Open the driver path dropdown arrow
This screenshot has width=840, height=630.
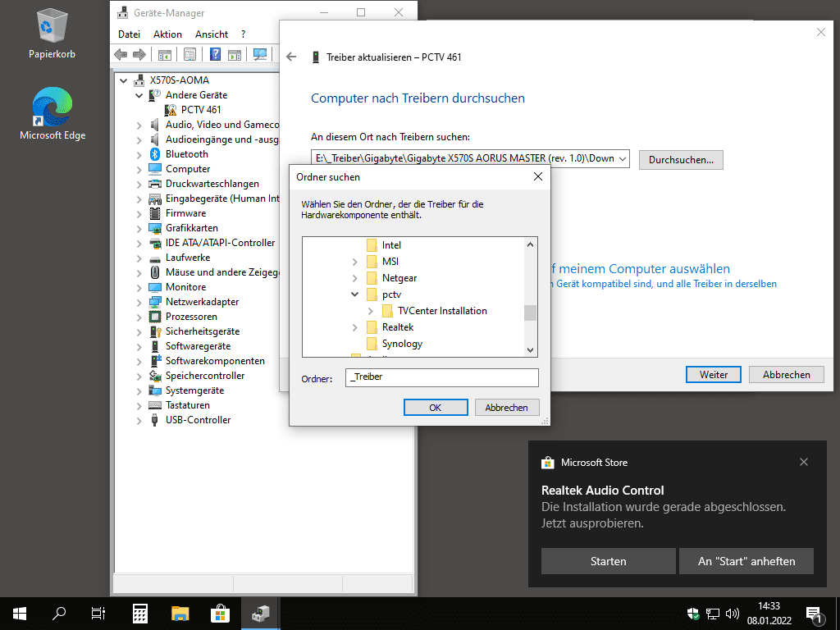coord(623,159)
